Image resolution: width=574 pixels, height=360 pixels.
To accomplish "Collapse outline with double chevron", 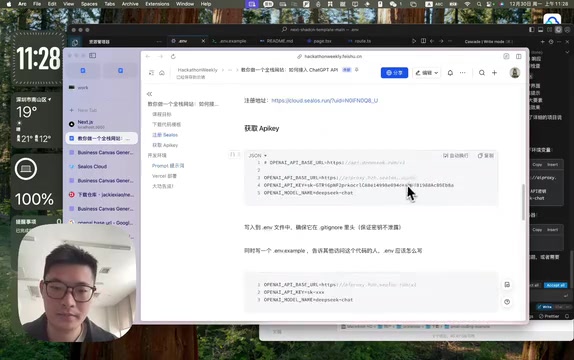I will [x=149, y=94].
